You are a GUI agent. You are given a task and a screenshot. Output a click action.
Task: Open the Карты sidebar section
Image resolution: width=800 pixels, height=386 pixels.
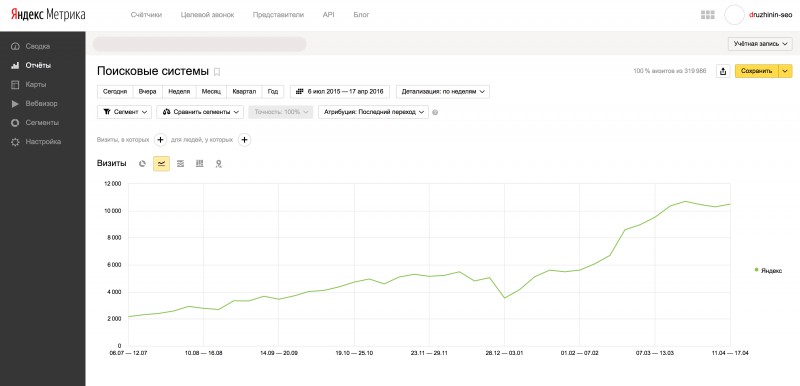click(x=36, y=85)
